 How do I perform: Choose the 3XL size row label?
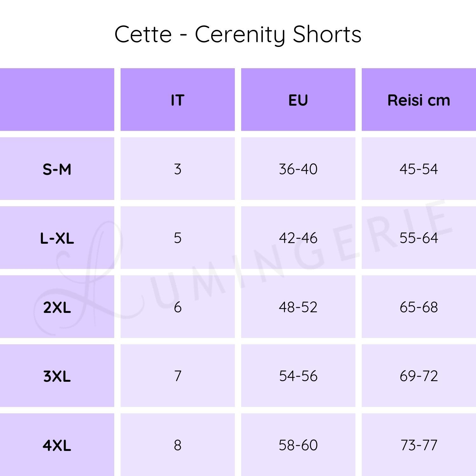point(57,376)
